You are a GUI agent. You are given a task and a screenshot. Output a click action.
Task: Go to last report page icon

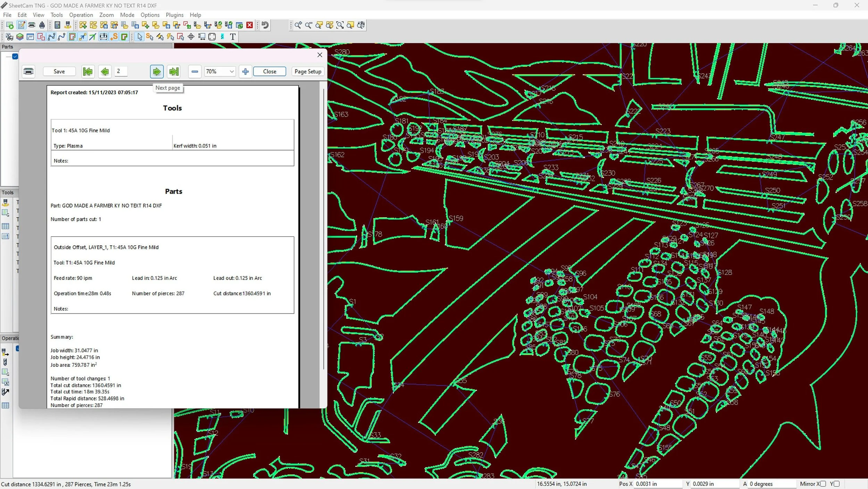[x=174, y=72]
